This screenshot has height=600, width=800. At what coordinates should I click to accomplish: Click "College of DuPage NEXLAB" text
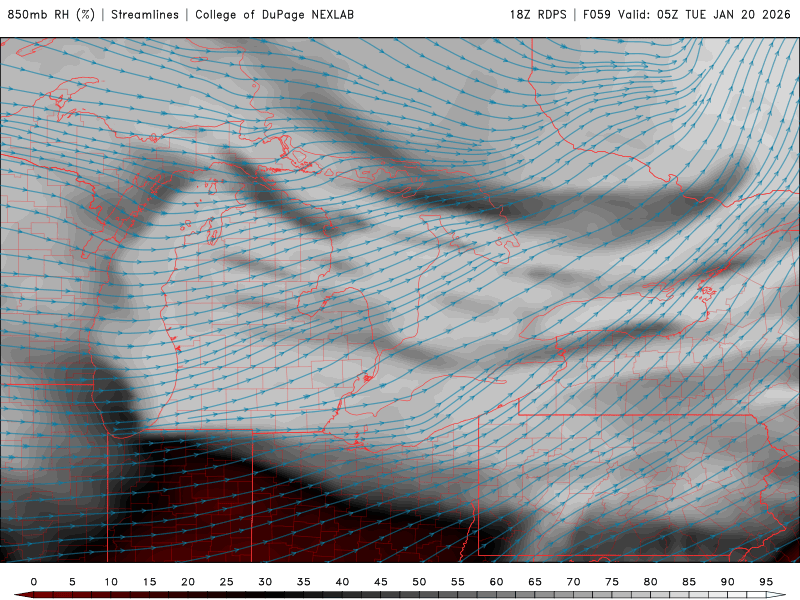(274, 14)
